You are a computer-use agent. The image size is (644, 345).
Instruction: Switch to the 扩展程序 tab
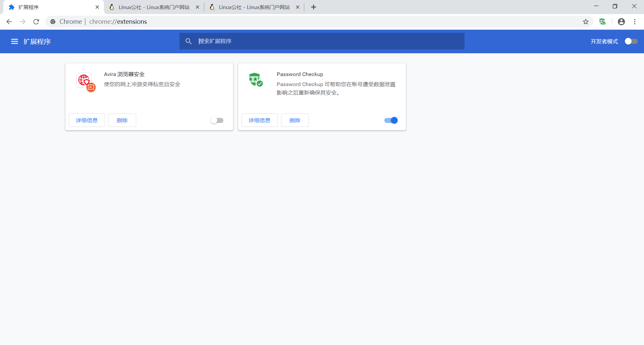point(54,7)
